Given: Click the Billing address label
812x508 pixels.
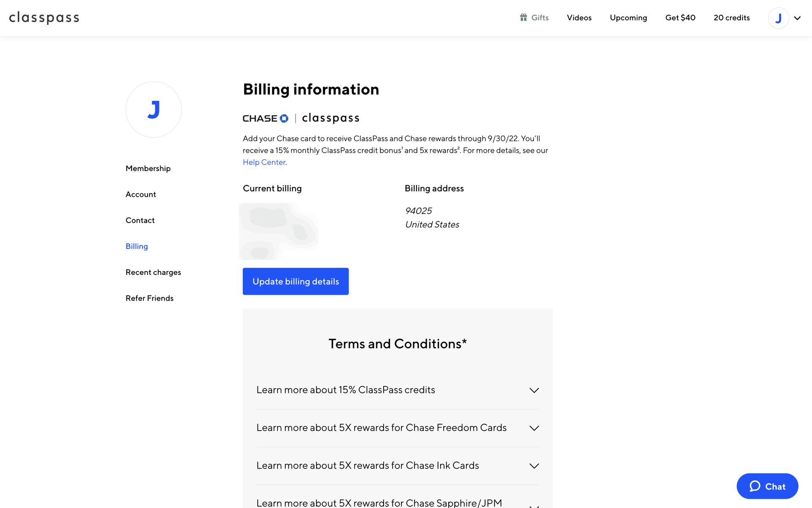Looking at the screenshot, I should point(434,188).
